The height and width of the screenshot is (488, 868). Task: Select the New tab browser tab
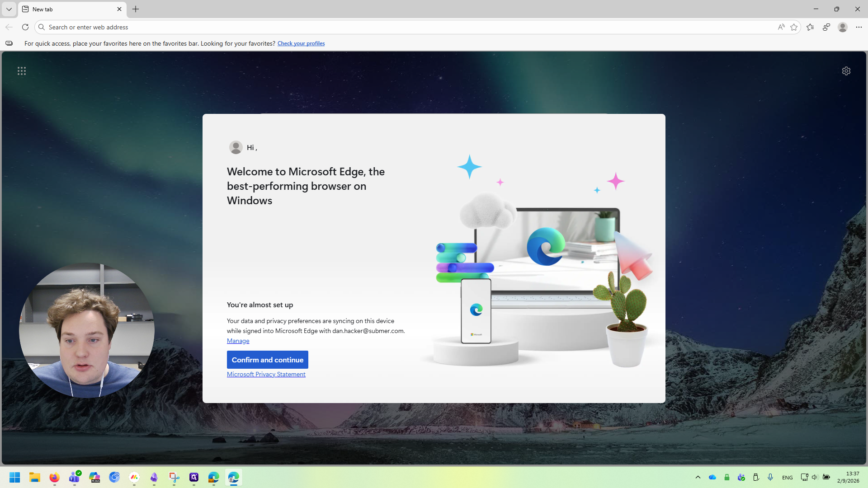72,9
